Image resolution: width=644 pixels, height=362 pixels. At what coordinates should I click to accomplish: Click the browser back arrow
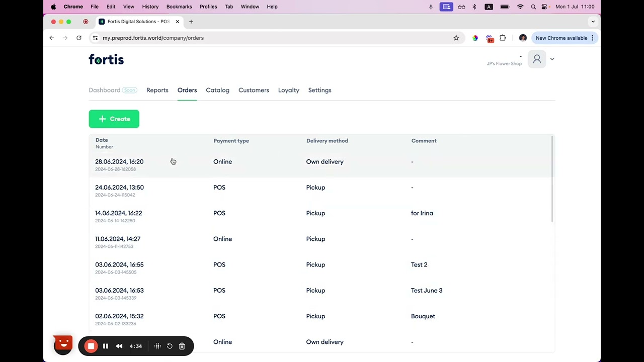(x=51, y=38)
